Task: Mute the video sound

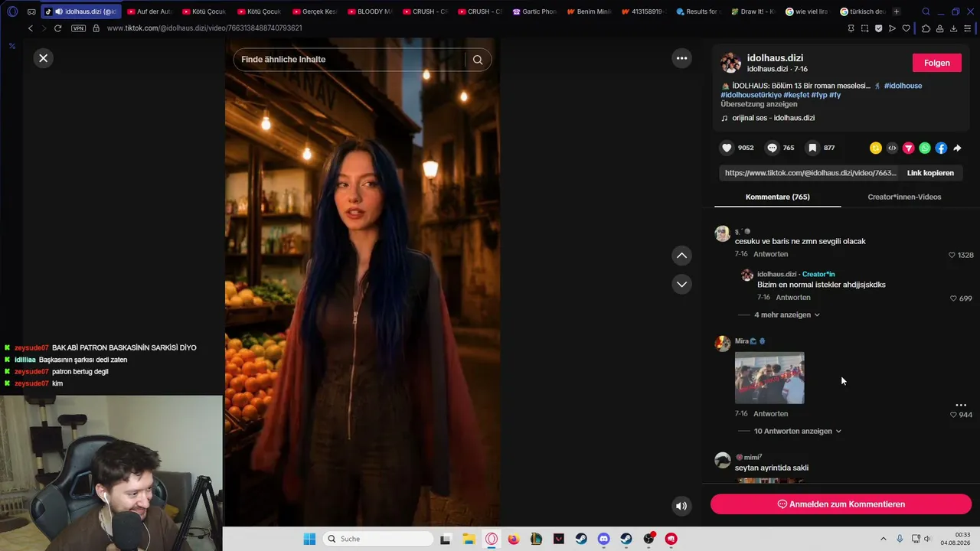Action: point(681,506)
